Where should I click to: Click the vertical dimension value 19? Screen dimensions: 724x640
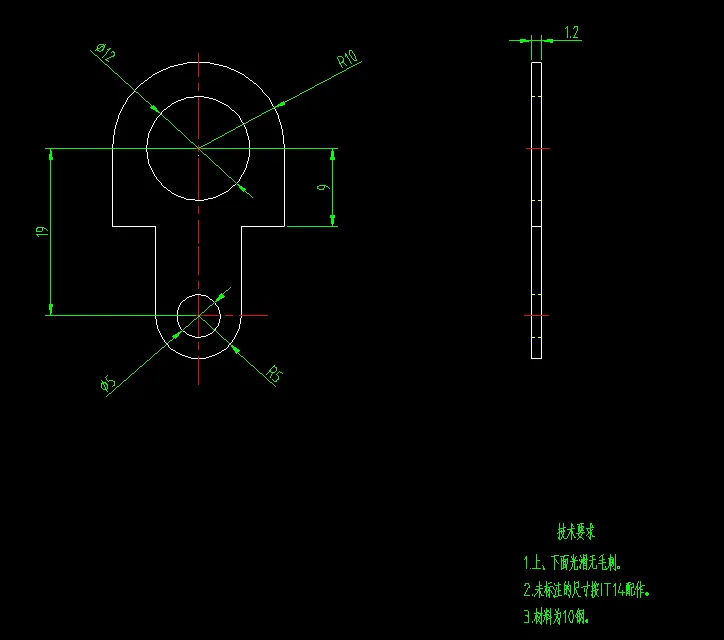[x=42, y=231]
